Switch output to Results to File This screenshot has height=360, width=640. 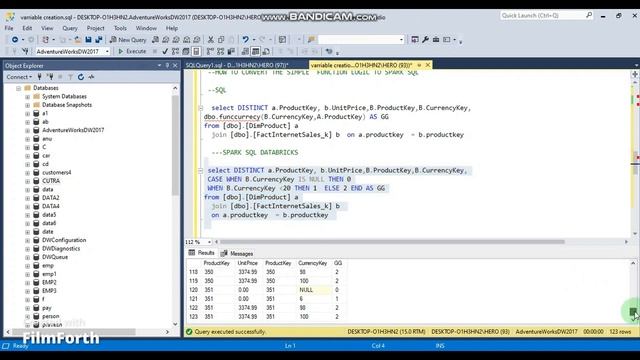[x=266, y=51]
